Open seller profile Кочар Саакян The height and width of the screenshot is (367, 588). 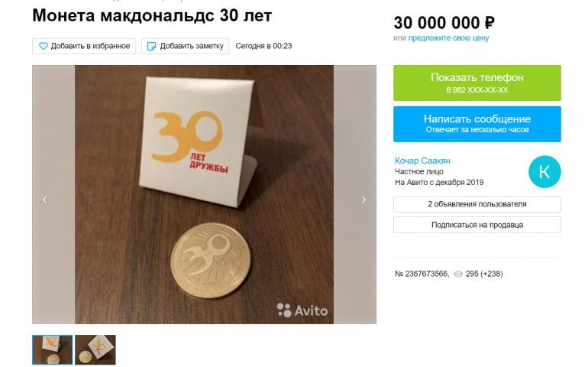(x=422, y=161)
